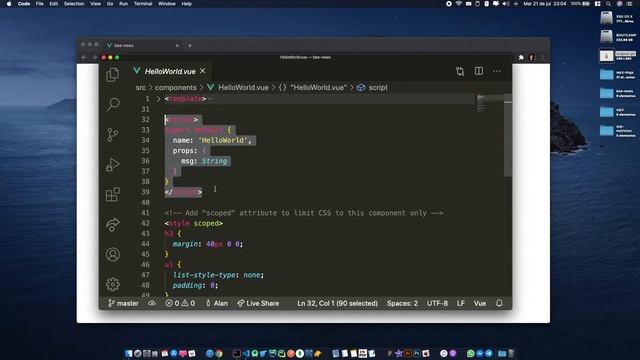Image resolution: width=640 pixels, height=360 pixels.
Task: Click the src breadcrumb
Action: 140,87
